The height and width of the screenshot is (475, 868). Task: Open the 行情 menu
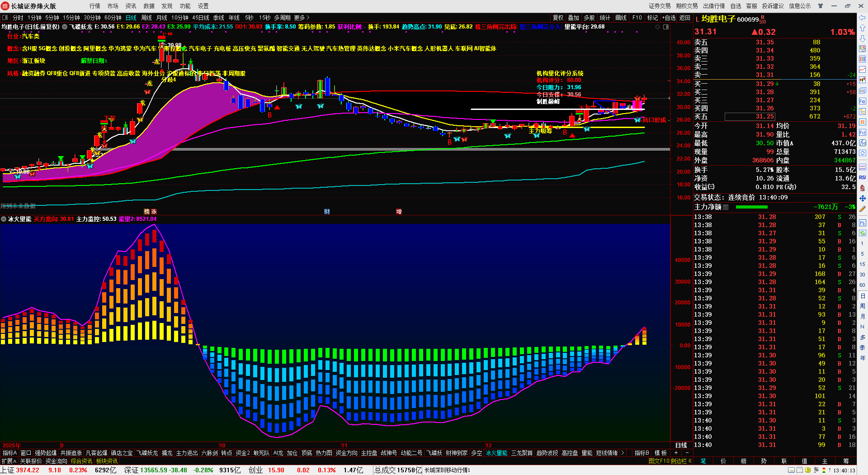point(95,6)
